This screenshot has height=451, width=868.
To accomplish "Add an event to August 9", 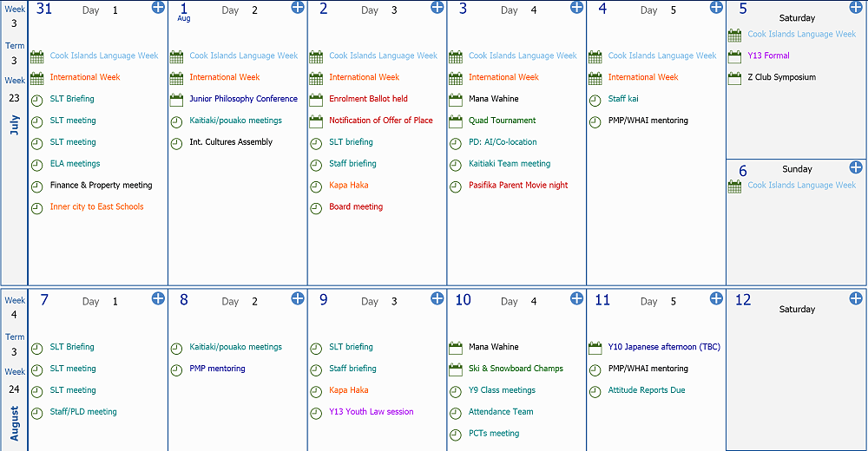I will 437,298.
